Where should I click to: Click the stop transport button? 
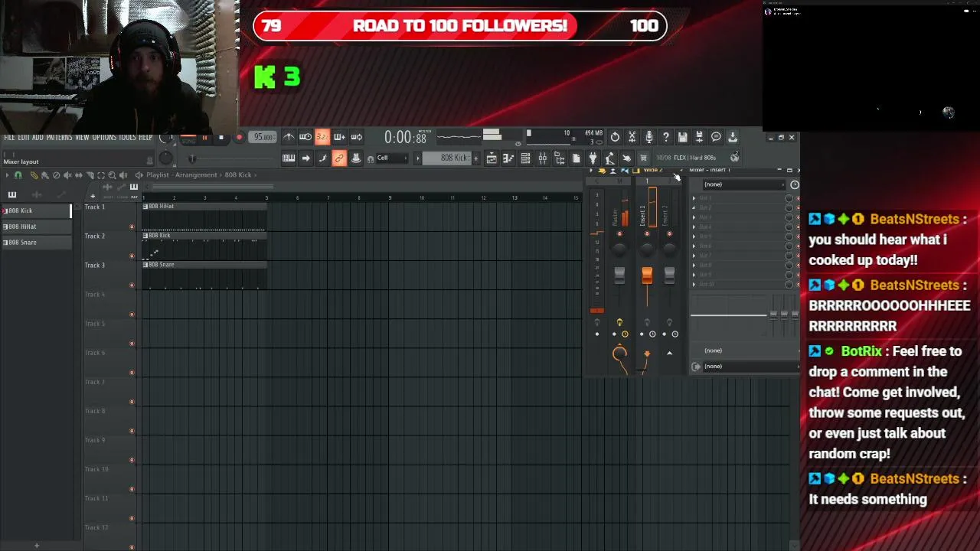click(221, 138)
